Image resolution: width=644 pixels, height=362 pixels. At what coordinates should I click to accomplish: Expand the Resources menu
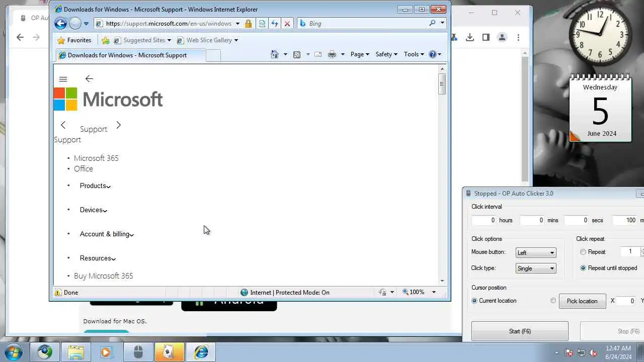pyautogui.click(x=98, y=258)
